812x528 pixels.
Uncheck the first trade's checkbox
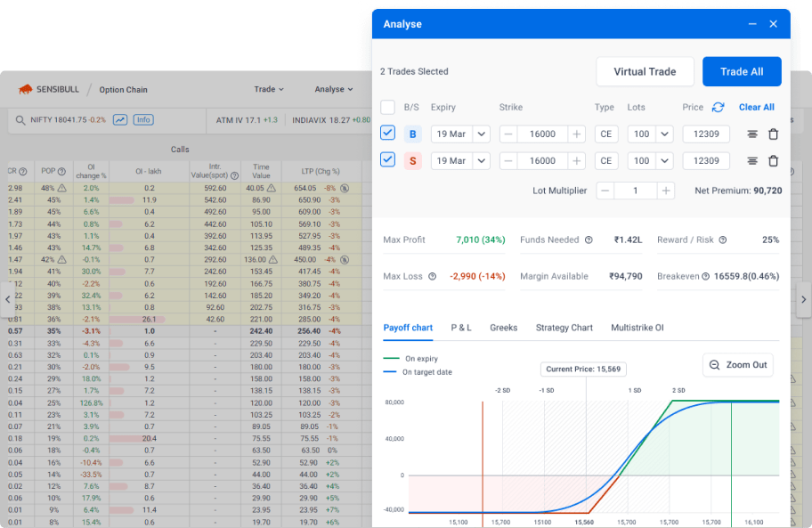coord(388,134)
